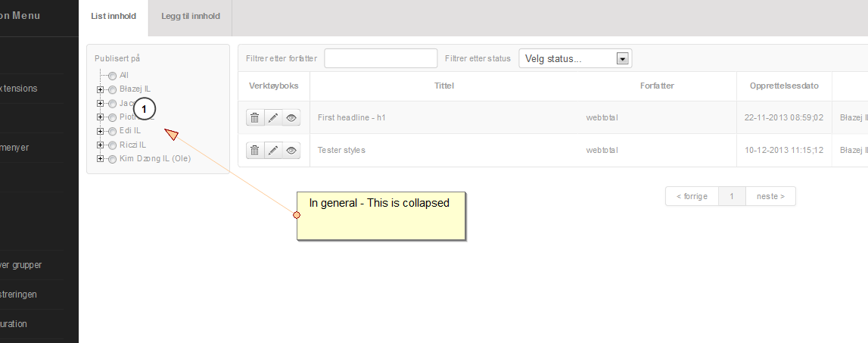Expand the 'Edi IL' tree node

100,131
